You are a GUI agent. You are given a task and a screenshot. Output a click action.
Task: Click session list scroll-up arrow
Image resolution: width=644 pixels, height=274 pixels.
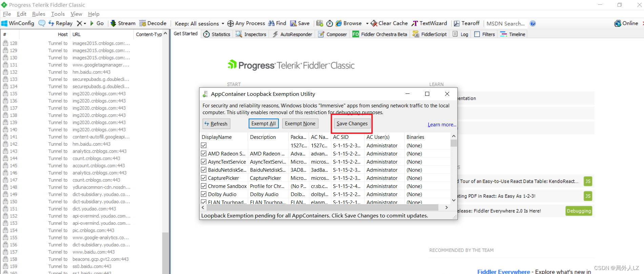point(165,34)
